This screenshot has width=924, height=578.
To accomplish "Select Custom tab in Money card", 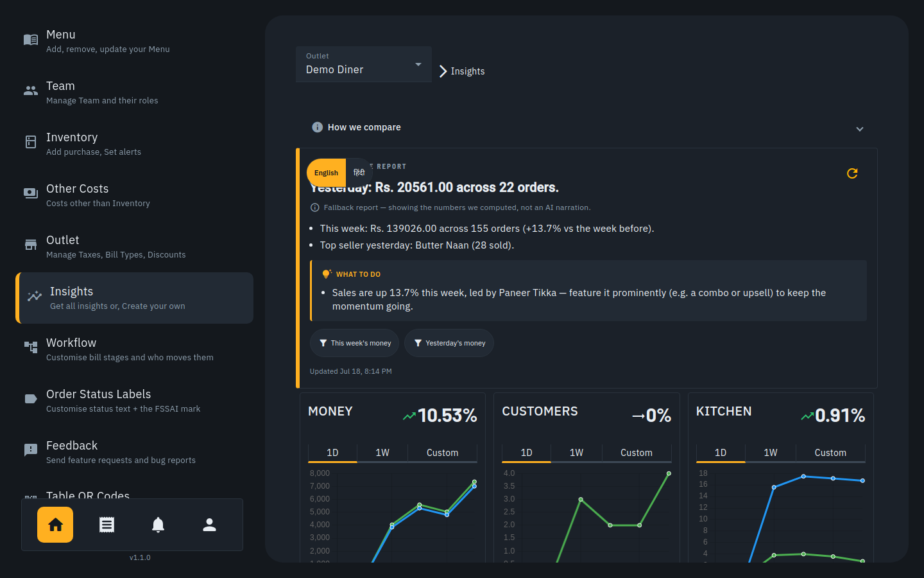I will click(443, 453).
